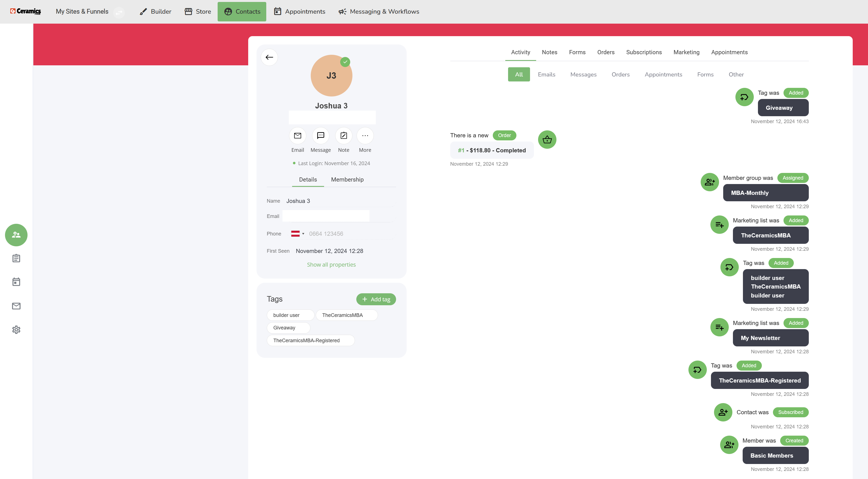The width and height of the screenshot is (868, 479).
Task: Select the builder user tag
Action: coord(290,315)
